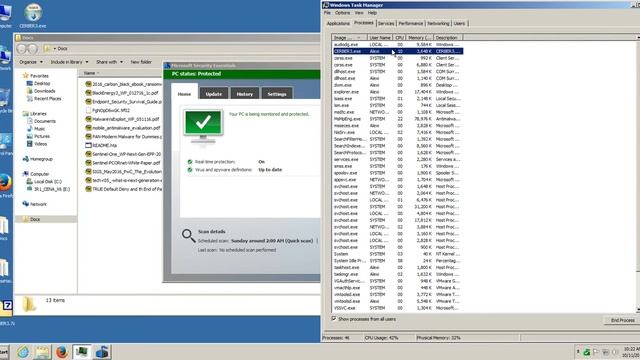Select the README.hta file icon
Viewport: 640px width, 360px height.
(x=88, y=145)
